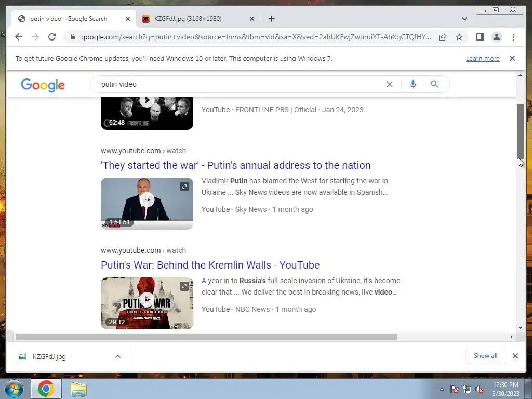Open Chrome's three-dot menu
Viewport: 532px width, 399px height.
tap(513, 37)
